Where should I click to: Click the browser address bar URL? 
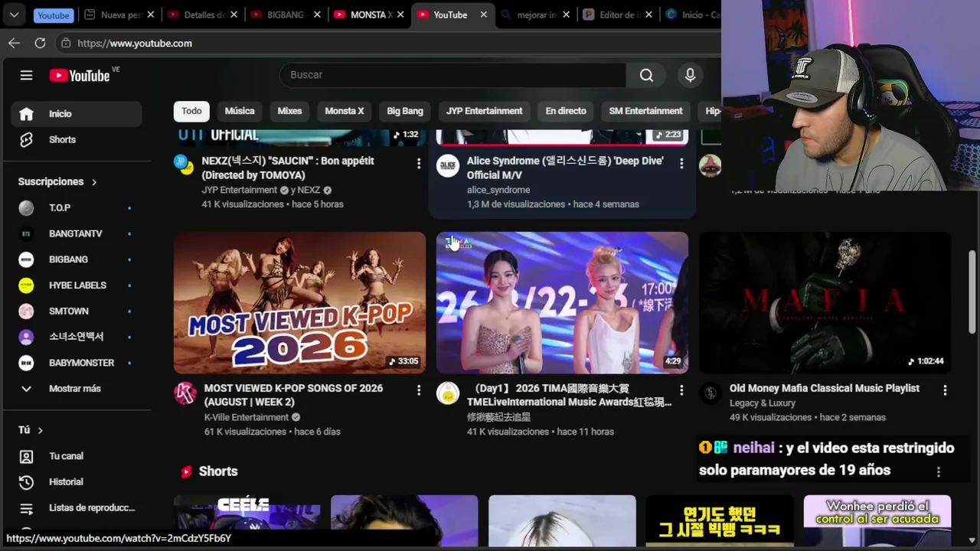(x=135, y=44)
